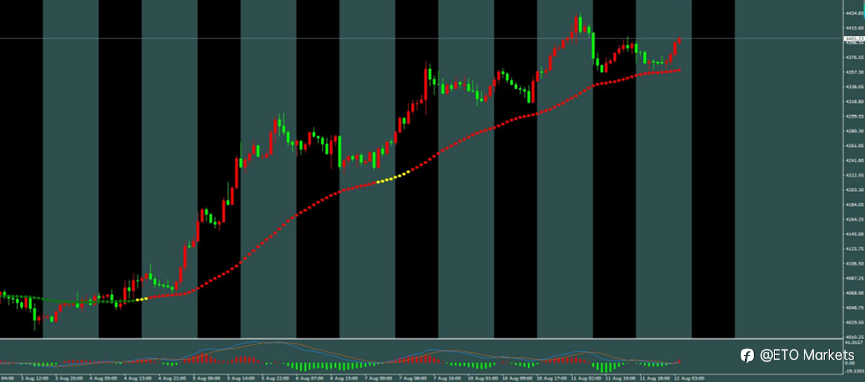Click the 4010.25 price axis label

[855, 337]
